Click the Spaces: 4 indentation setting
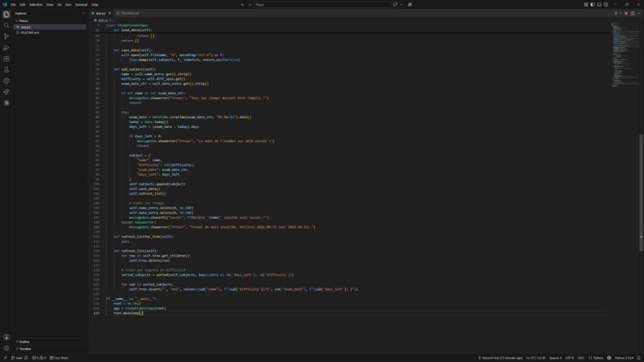Viewport: 644px width, 362px height. point(555,358)
